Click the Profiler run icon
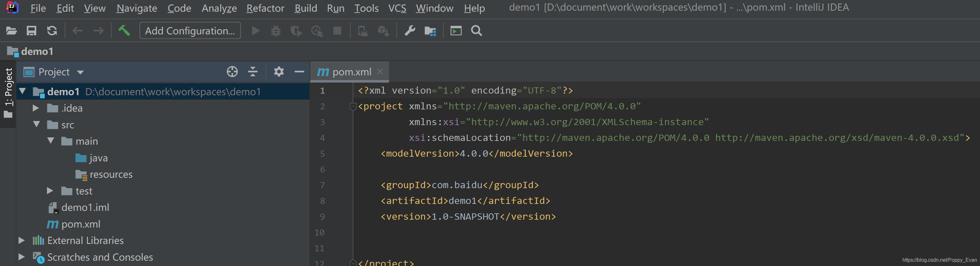The height and width of the screenshot is (266, 980). coord(317,31)
